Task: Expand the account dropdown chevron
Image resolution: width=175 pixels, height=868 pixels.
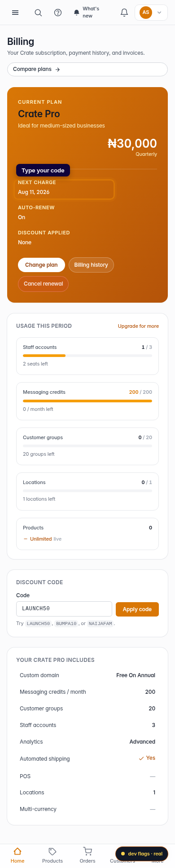Action: click(x=159, y=13)
